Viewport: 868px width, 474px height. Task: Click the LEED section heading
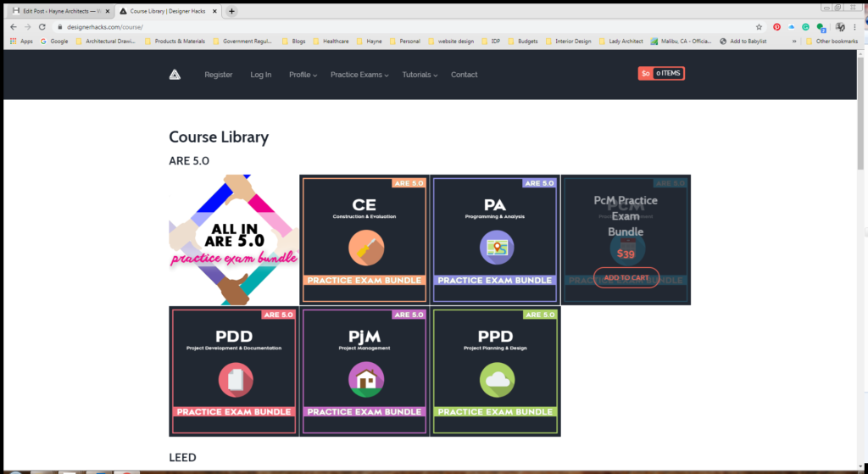(183, 457)
